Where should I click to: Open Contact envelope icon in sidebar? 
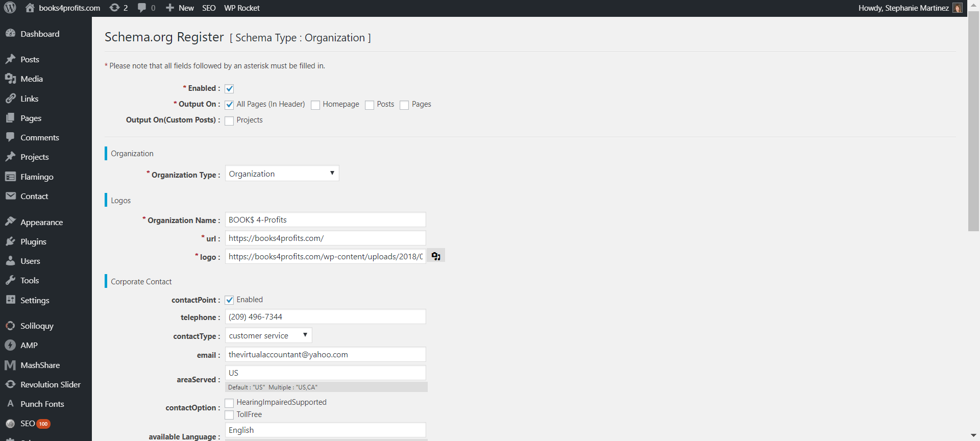10,196
